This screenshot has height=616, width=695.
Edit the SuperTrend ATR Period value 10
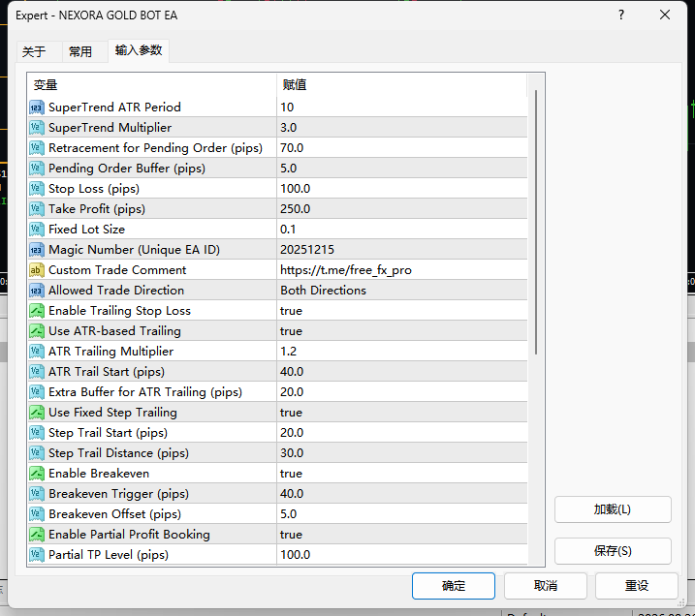(x=402, y=108)
